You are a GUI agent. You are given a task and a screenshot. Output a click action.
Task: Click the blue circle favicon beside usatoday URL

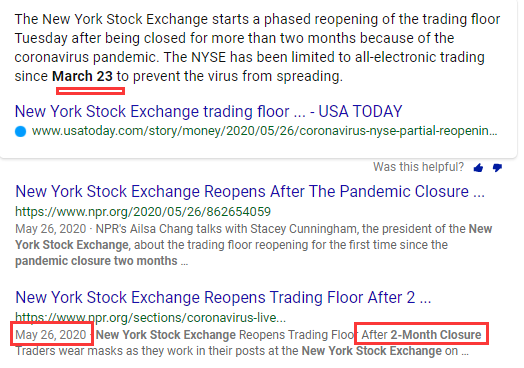click(20, 131)
